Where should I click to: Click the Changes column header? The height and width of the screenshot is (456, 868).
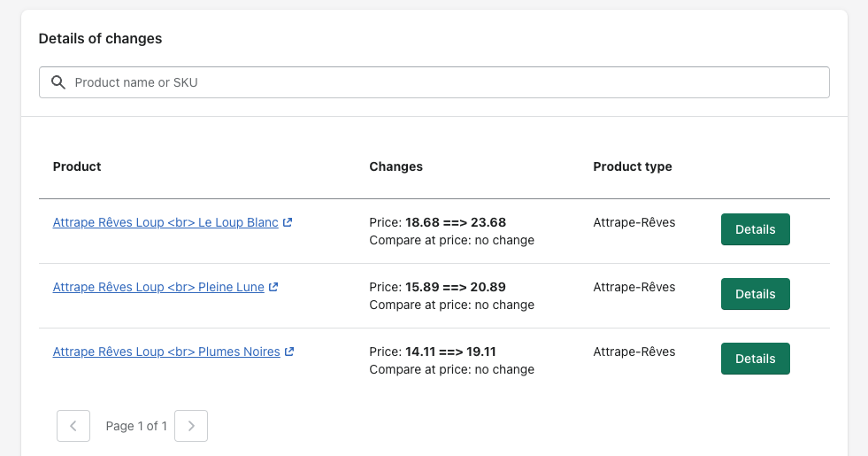pyautogui.click(x=396, y=166)
